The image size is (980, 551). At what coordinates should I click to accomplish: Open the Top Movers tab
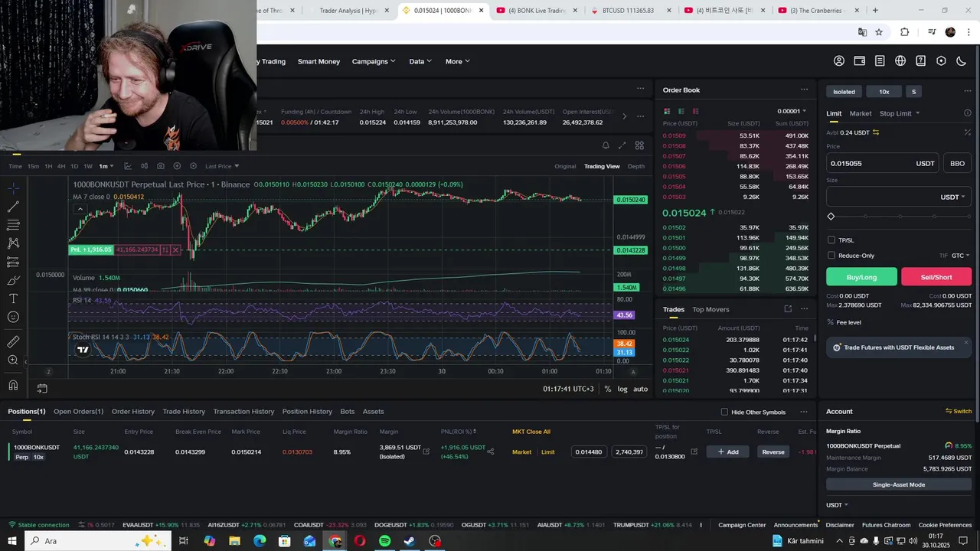(710, 309)
